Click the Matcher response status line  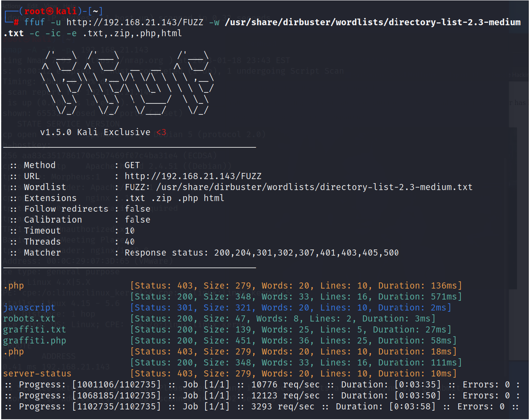click(x=204, y=252)
